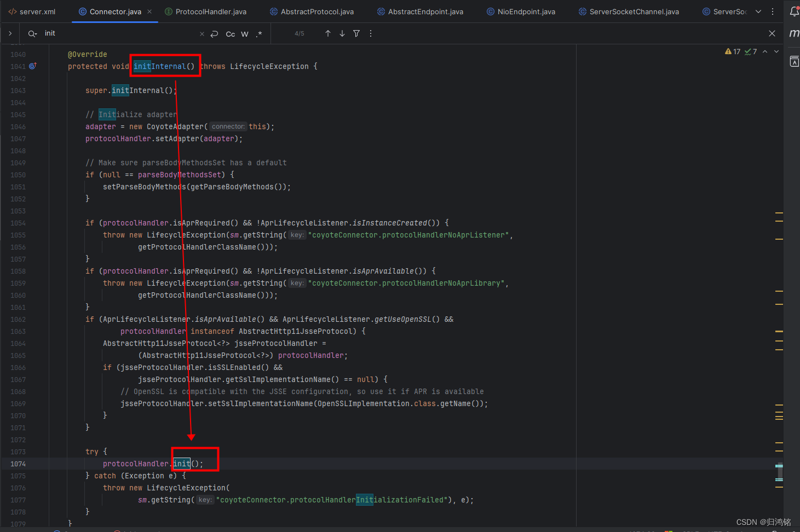Click the OpenSSLImplementation class reference
The width and height of the screenshot is (800, 532).
point(364,403)
